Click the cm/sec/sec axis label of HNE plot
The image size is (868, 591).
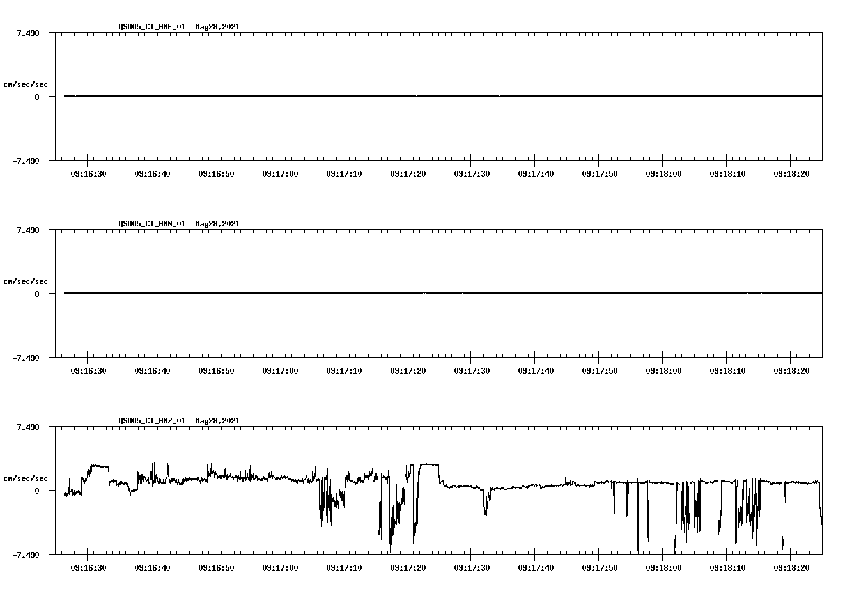pos(27,84)
